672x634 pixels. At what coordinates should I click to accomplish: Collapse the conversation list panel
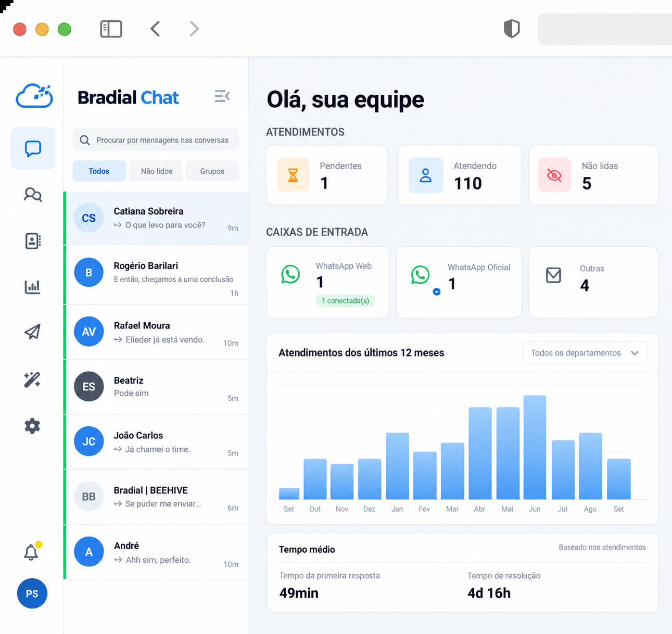(x=222, y=96)
